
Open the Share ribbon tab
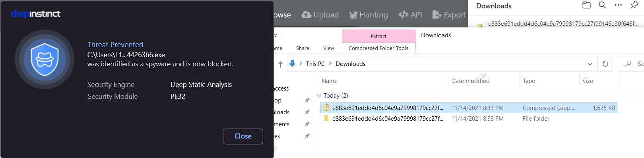pyautogui.click(x=303, y=48)
